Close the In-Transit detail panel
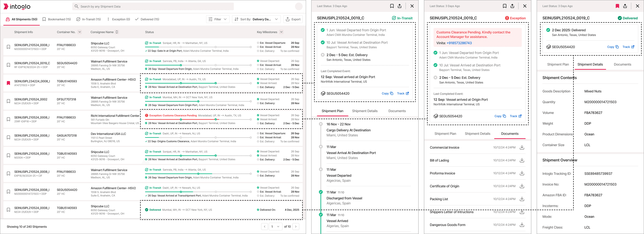 click(412, 6)
